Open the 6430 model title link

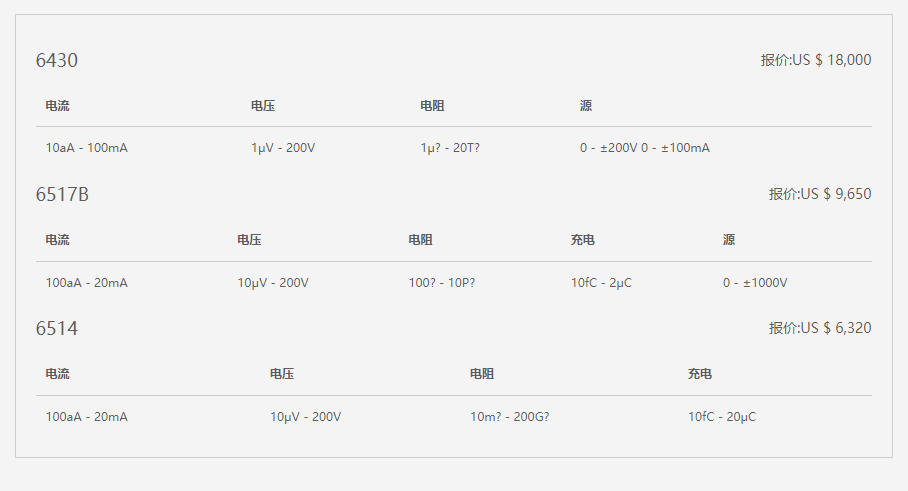(x=56, y=61)
